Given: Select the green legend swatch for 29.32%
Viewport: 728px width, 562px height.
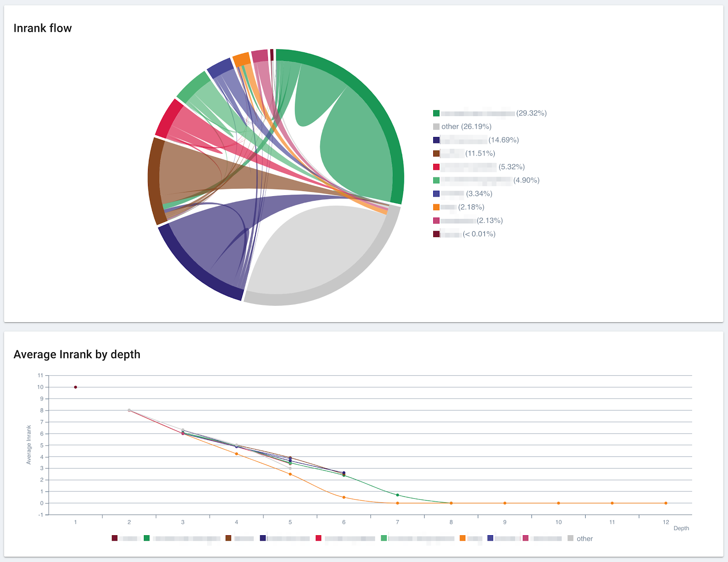Looking at the screenshot, I should coord(435,113).
